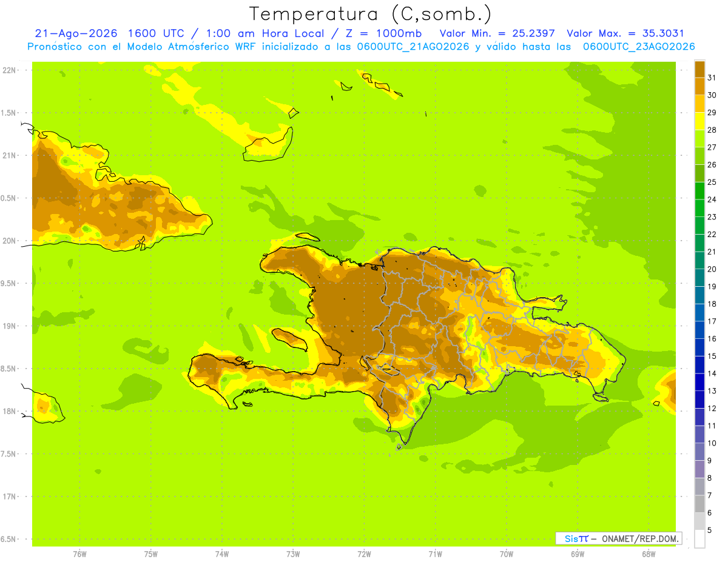Click the "75W" longitude label
The width and height of the screenshot is (728, 562).
151,554
